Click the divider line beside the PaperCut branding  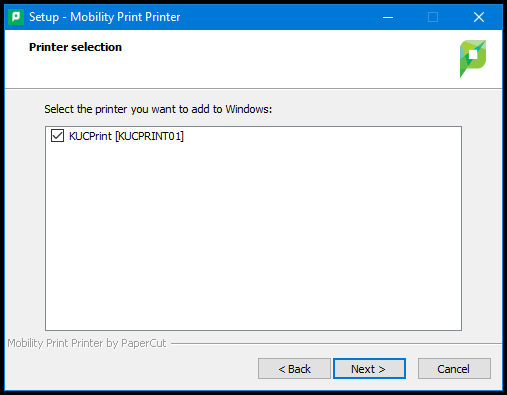[336, 343]
